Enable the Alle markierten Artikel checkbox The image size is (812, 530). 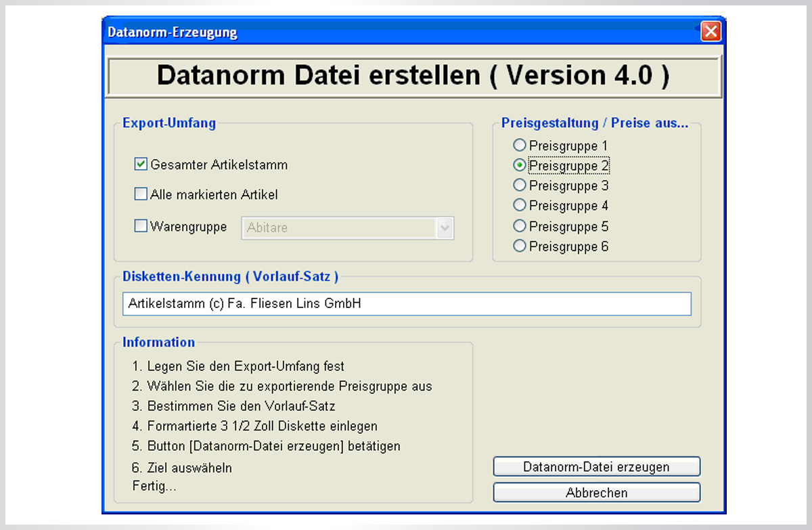pyautogui.click(x=141, y=195)
